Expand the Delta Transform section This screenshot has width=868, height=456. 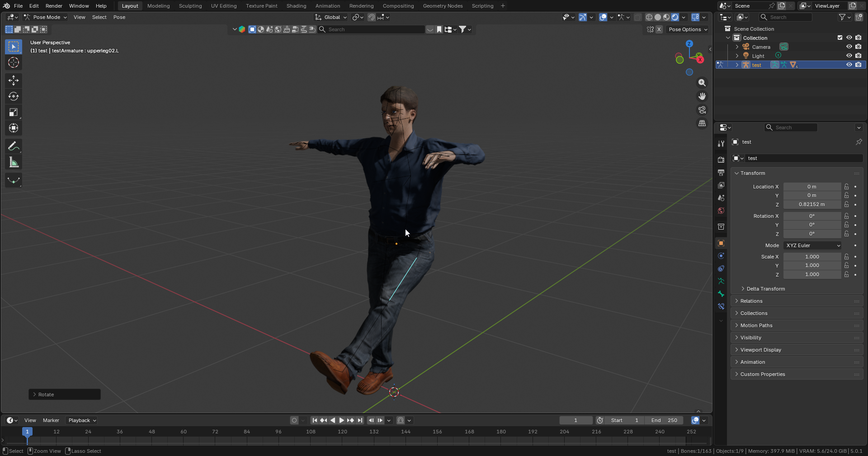click(x=765, y=289)
